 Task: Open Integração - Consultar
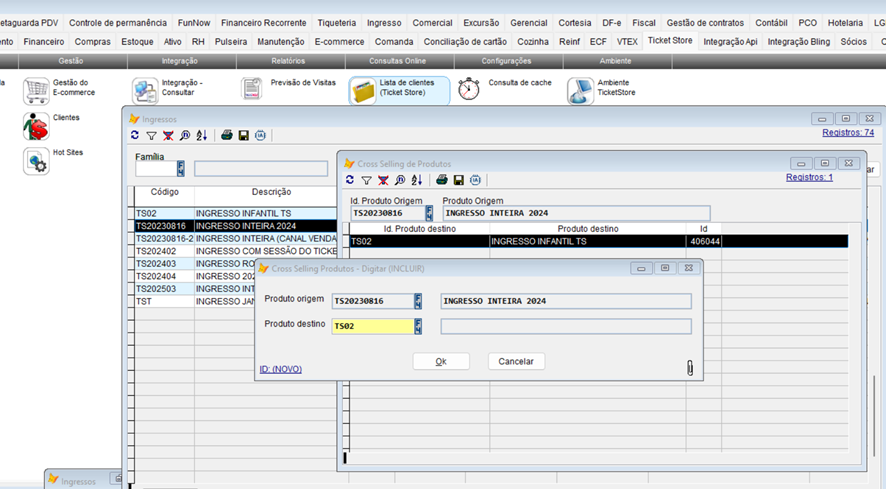point(145,91)
